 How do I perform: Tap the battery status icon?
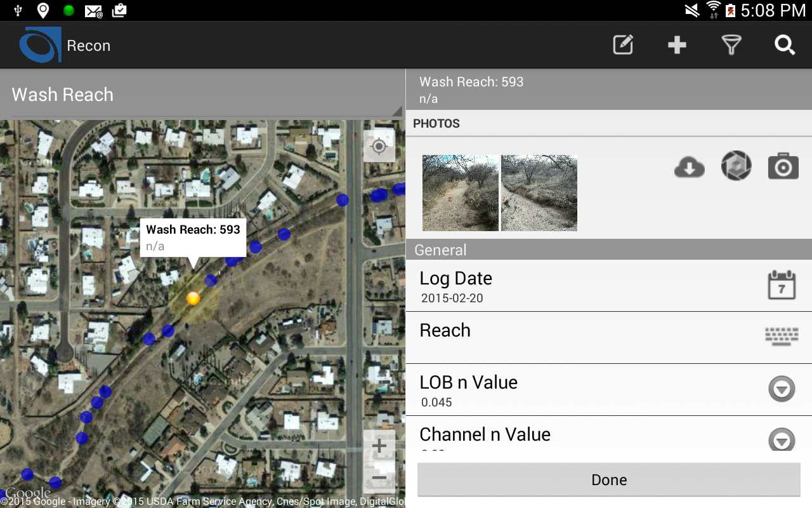click(x=730, y=10)
